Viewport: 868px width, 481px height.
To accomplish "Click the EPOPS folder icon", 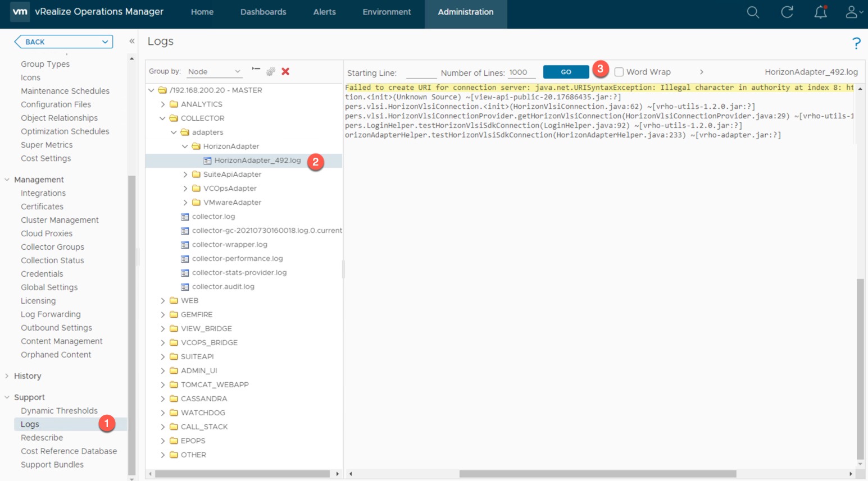I will tap(174, 441).
